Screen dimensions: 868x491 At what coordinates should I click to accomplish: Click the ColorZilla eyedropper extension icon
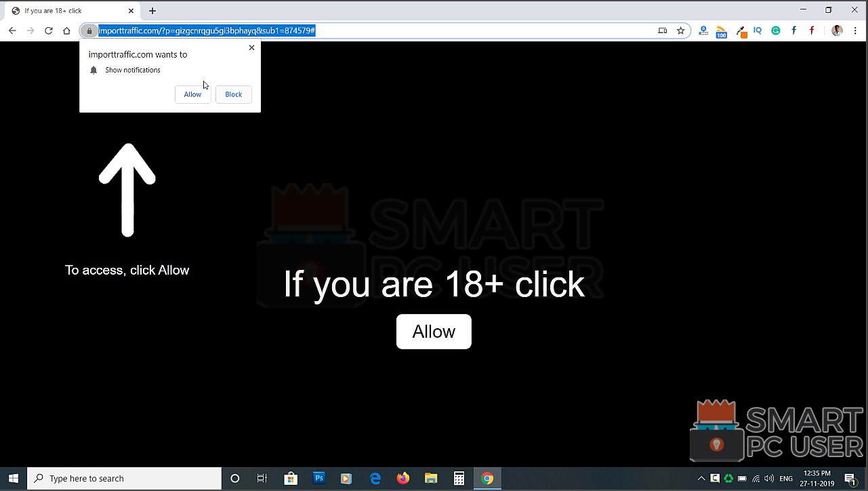click(x=740, y=31)
